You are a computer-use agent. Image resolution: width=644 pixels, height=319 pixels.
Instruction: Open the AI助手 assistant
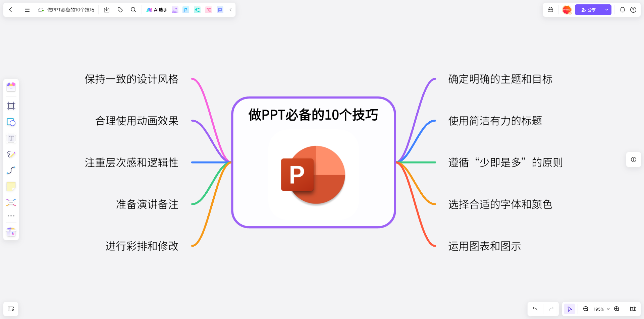tap(157, 10)
